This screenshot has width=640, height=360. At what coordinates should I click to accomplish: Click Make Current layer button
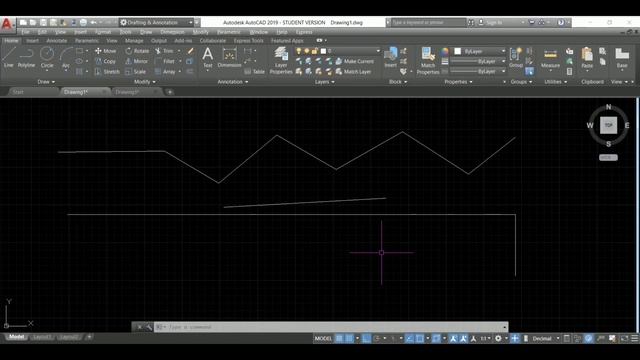point(354,61)
